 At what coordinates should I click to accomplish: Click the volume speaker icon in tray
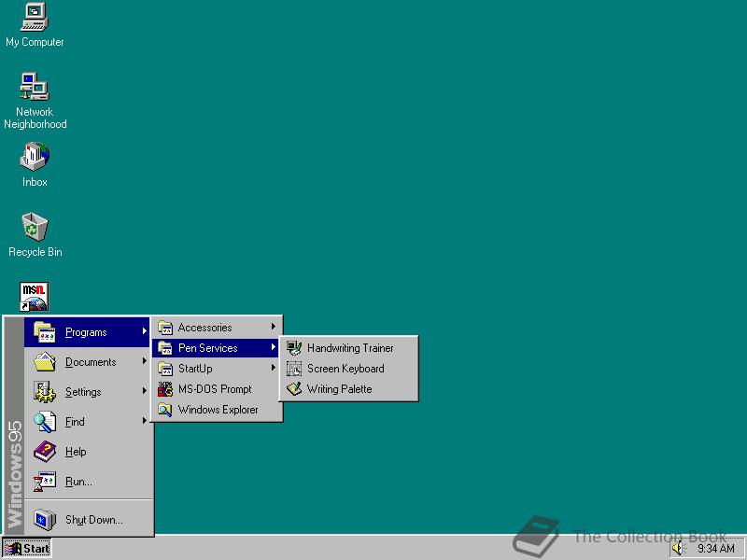click(x=679, y=549)
